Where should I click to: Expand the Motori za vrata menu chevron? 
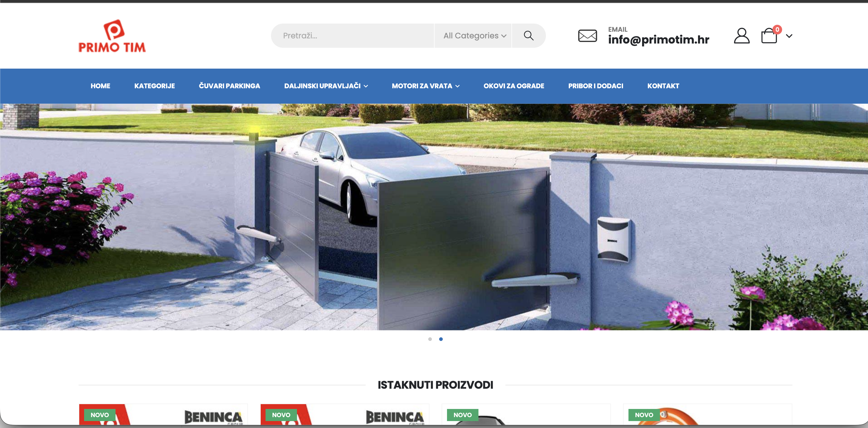pyautogui.click(x=458, y=86)
